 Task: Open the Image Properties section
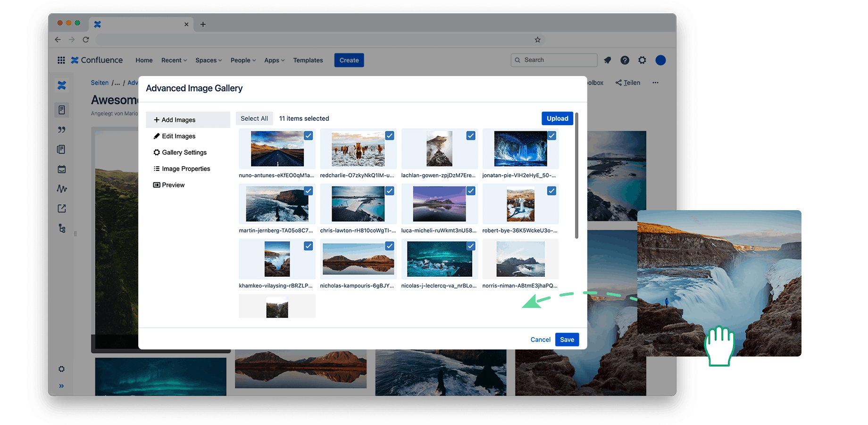tap(186, 169)
